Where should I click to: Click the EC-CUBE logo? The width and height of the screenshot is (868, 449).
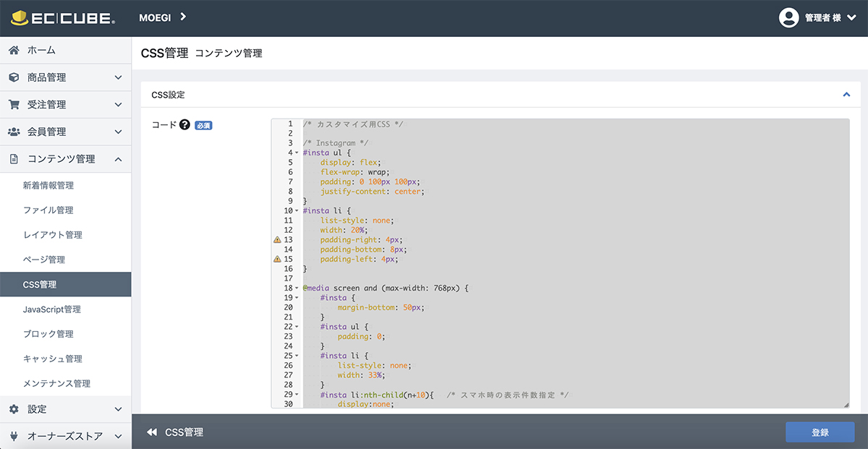click(x=62, y=17)
